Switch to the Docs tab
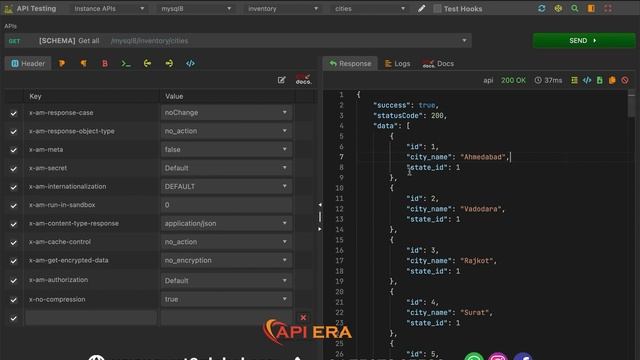 pyautogui.click(x=438, y=63)
